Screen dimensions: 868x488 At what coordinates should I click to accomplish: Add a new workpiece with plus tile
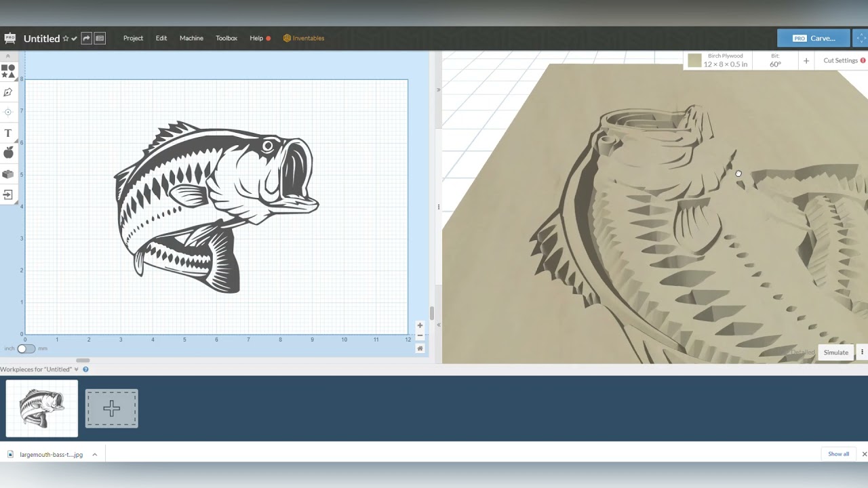[111, 408]
